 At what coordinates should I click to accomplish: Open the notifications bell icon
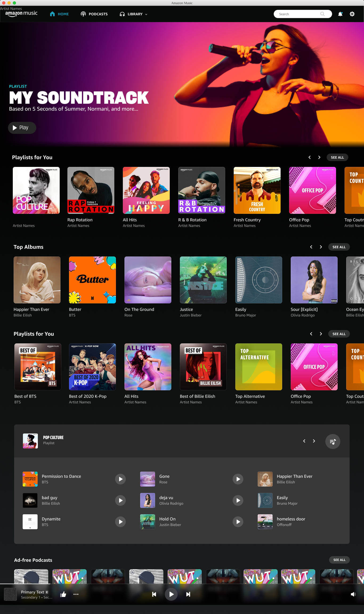pyautogui.click(x=340, y=14)
